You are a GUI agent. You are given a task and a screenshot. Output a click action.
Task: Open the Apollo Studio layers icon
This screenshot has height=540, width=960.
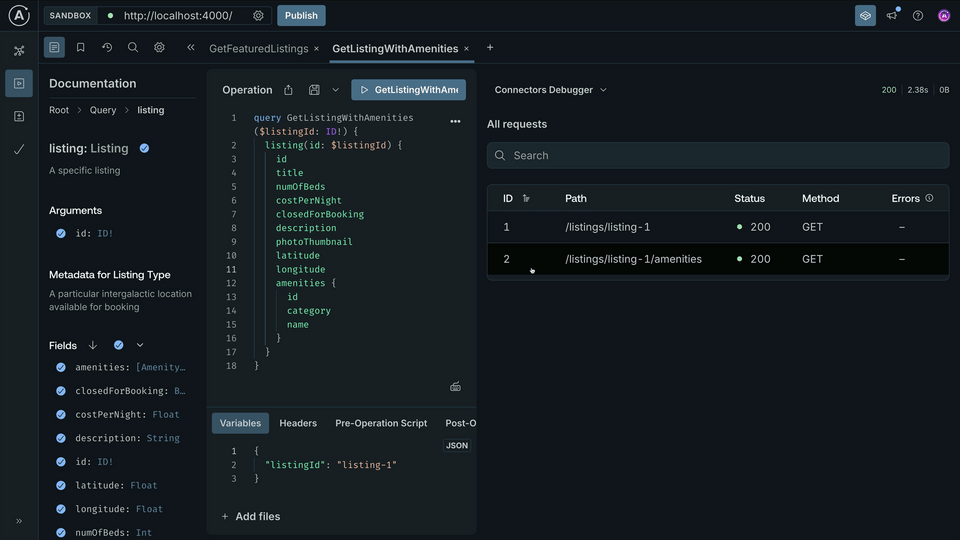click(865, 15)
